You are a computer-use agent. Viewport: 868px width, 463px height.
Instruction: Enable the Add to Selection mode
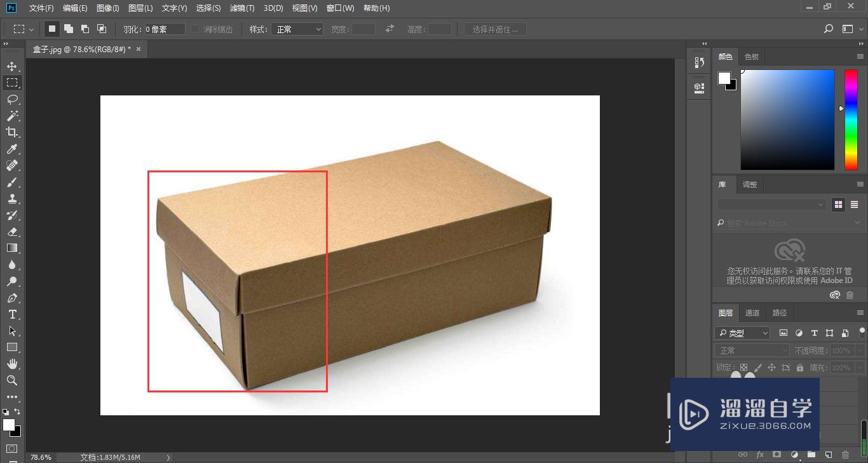point(68,29)
